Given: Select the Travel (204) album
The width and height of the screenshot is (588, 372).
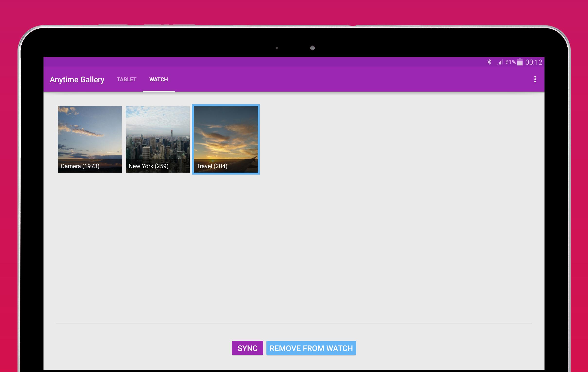Looking at the screenshot, I should coord(226,139).
